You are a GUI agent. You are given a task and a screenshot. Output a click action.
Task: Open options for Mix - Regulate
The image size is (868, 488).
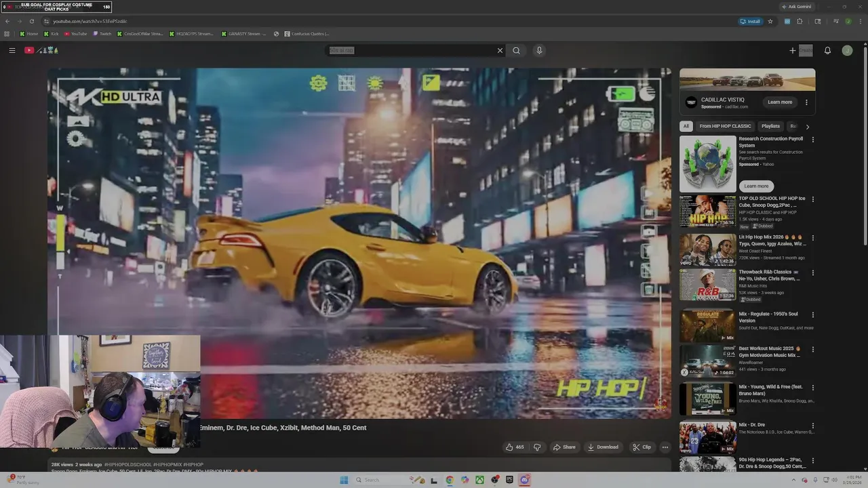[812, 314]
